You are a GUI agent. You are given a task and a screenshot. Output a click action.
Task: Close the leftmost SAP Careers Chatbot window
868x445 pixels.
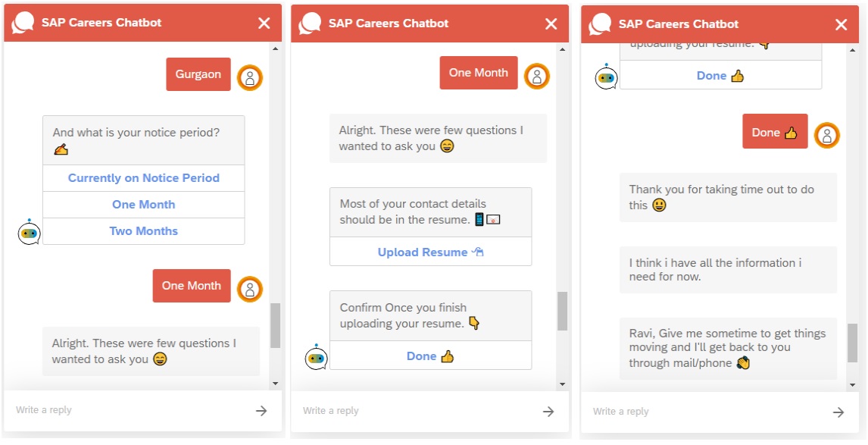coord(264,23)
